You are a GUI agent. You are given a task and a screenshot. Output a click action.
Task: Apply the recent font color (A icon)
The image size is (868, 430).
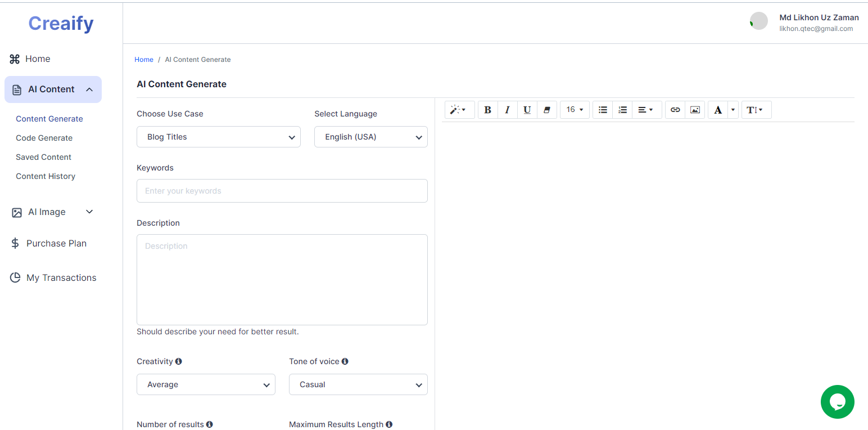click(718, 110)
